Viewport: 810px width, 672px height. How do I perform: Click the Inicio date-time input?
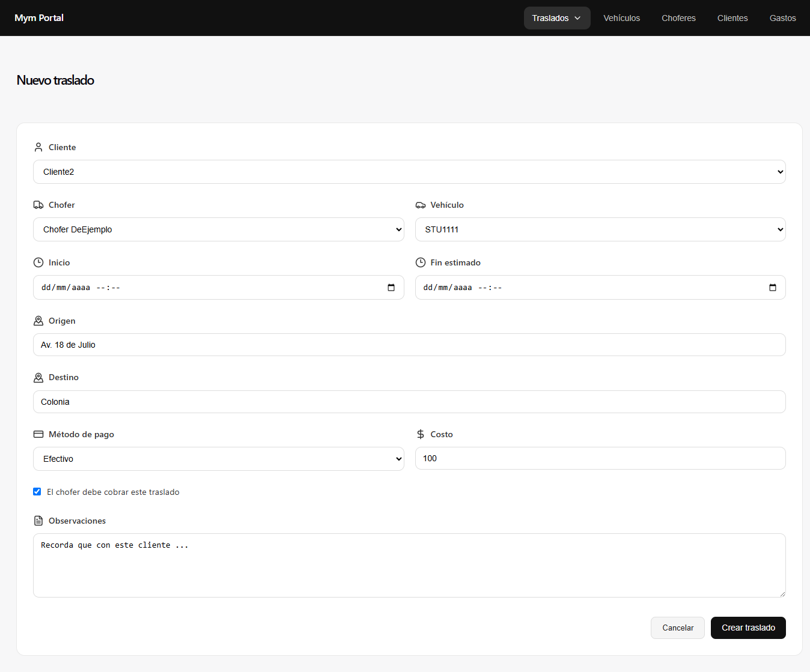click(x=219, y=288)
